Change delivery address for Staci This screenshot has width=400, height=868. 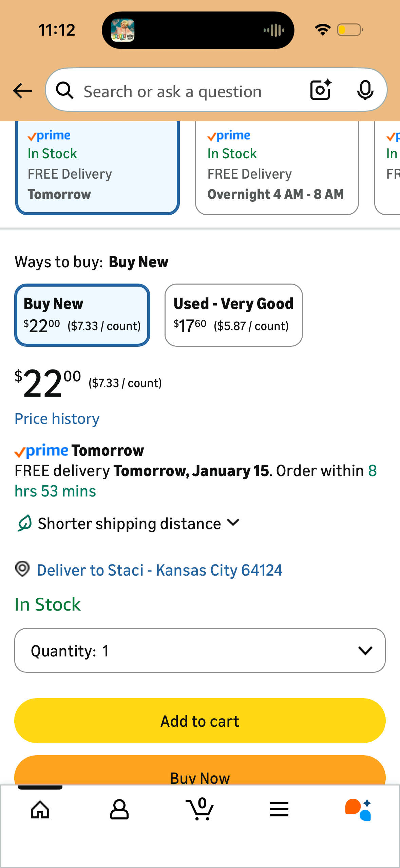159,570
